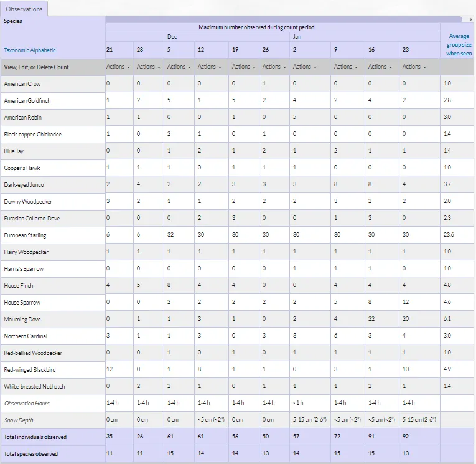Open the Observations tab

pyautogui.click(x=24, y=9)
